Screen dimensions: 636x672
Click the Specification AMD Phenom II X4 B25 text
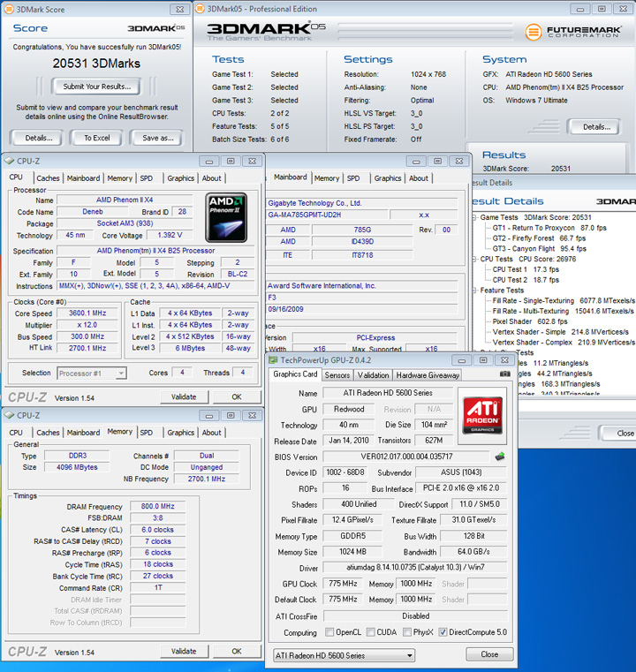coord(155,251)
